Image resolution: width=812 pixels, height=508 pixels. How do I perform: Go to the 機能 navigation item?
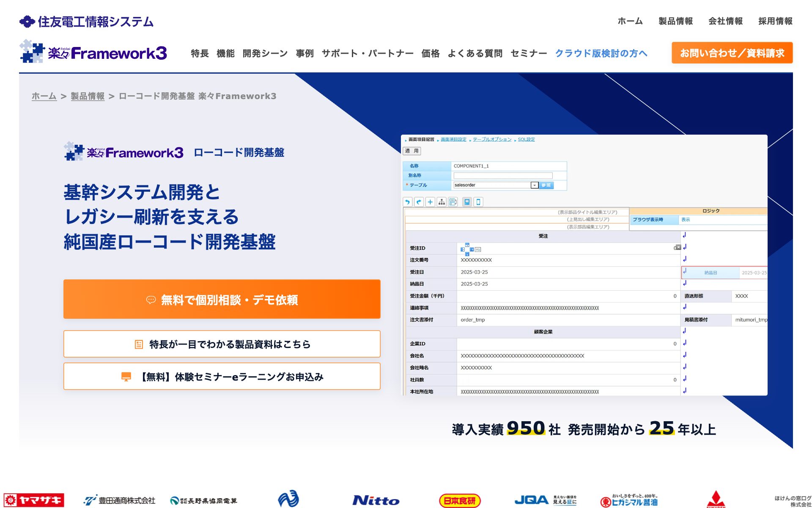pyautogui.click(x=225, y=53)
